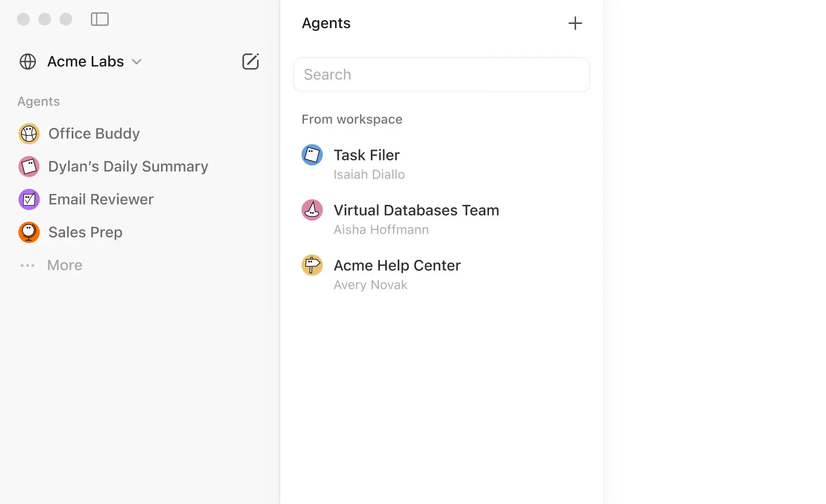Toggle the sidebar visibility
Image resolution: width=826 pixels, height=504 pixels.
(x=99, y=19)
